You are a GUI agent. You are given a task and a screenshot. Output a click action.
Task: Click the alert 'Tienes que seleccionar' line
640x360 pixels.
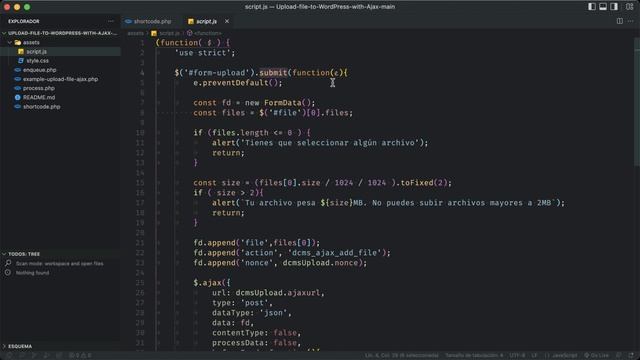(320, 143)
